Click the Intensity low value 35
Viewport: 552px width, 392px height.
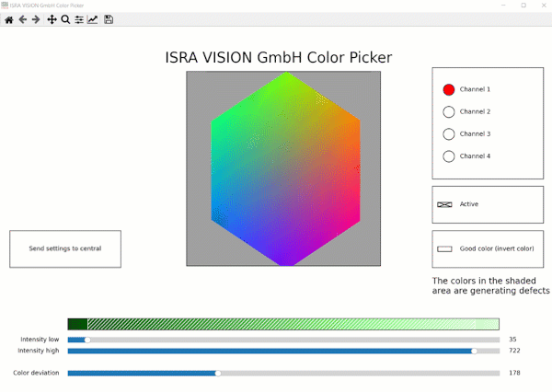point(512,340)
